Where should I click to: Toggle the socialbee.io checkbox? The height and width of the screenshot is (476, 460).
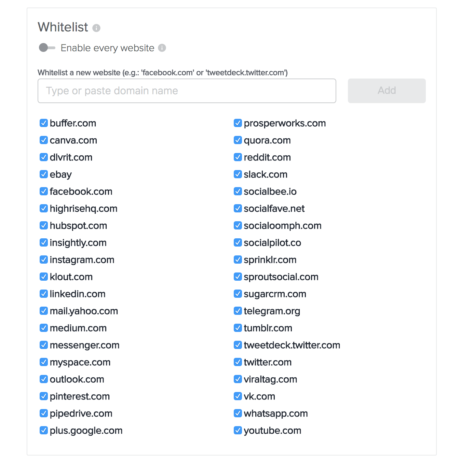point(238,191)
